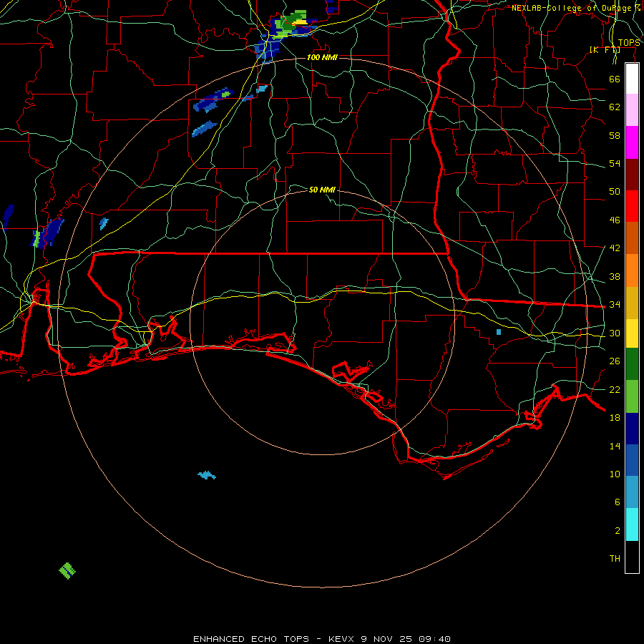Screen dimensions: 644x644
Task: Pick the magenta legend swatch beside 58
Action: tap(632, 142)
